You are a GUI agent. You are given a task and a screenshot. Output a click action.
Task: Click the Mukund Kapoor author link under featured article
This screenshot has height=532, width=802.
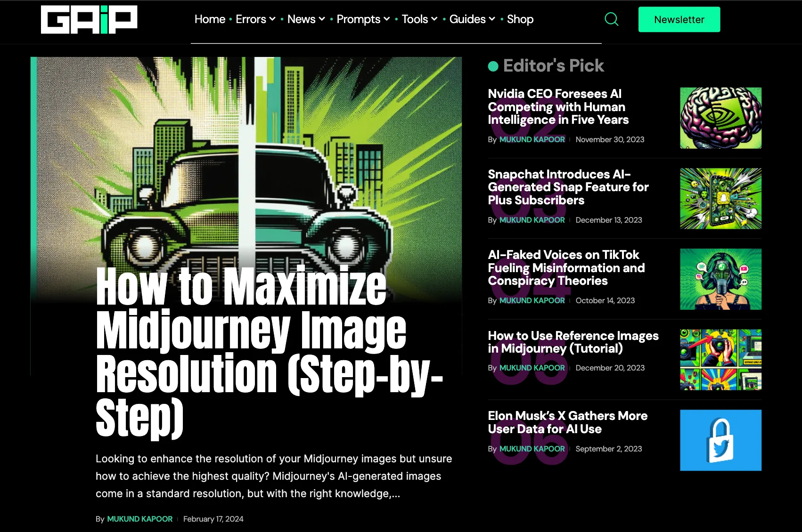[x=139, y=519]
